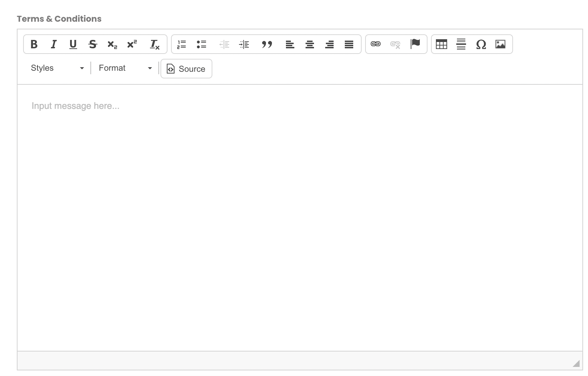Image resolution: width=588 pixels, height=376 pixels.
Task: Apply Superscript formatting
Action: coord(132,44)
